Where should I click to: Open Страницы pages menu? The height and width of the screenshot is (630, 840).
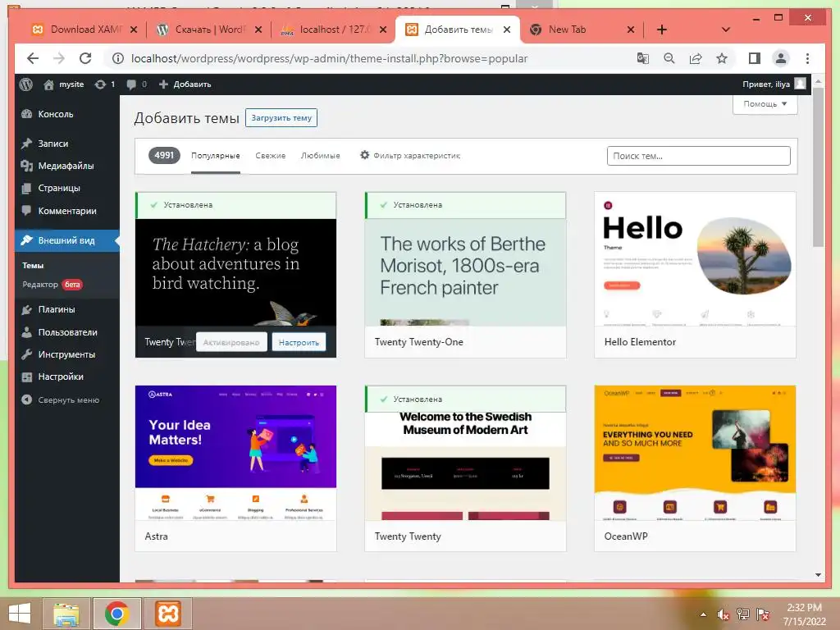pos(67,188)
